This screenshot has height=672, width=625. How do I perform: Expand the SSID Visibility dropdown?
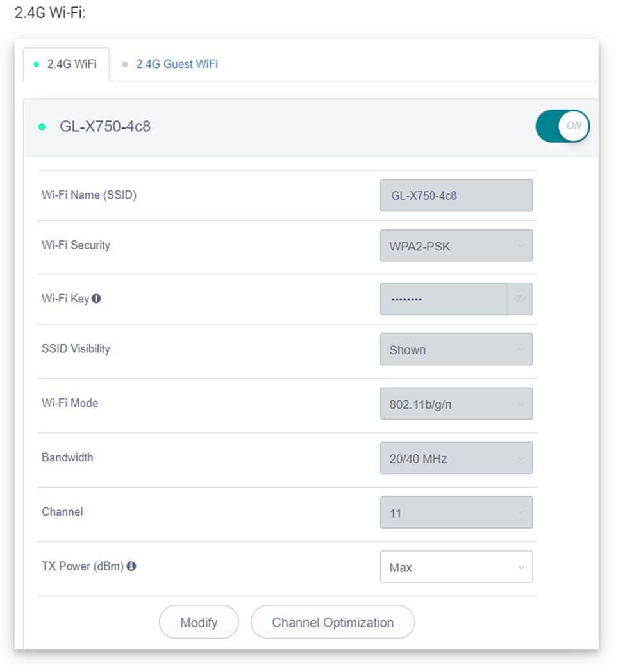456,349
